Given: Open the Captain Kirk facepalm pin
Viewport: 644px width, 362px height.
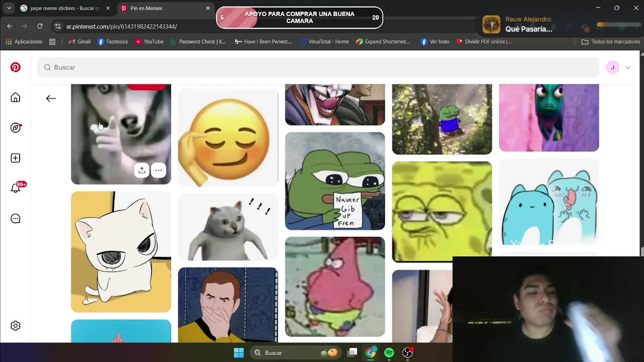Looking at the screenshot, I should click(228, 305).
